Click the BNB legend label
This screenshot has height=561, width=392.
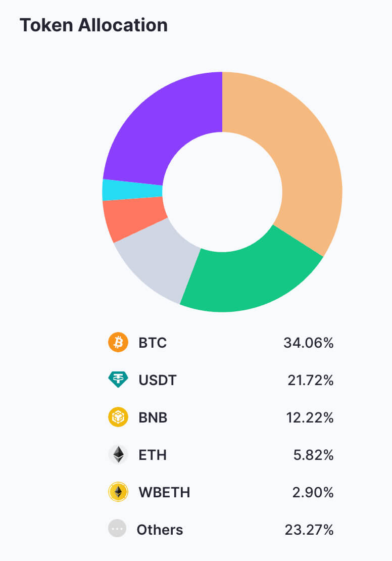click(153, 417)
